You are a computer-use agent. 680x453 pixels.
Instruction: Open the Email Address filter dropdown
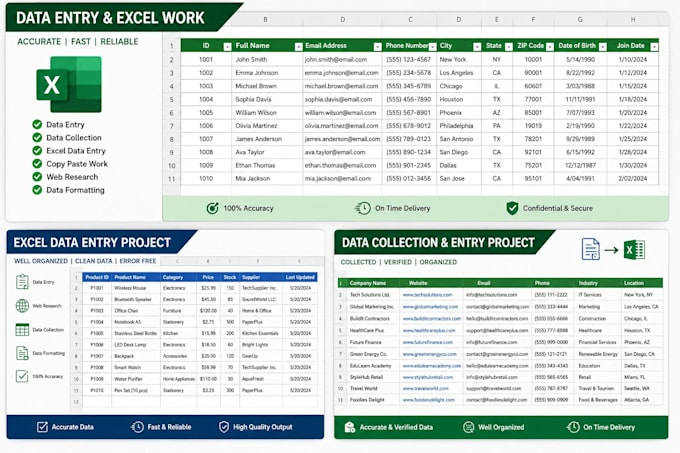pyautogui.click(x=378, y=47)
